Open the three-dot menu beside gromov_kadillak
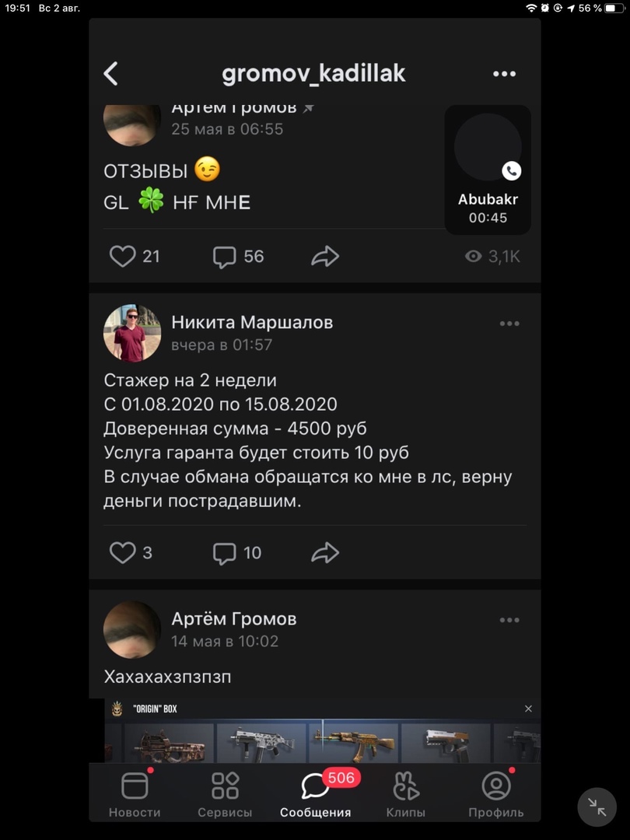The height and width of the screenshot is (840, 630). (x=505, y=74)
